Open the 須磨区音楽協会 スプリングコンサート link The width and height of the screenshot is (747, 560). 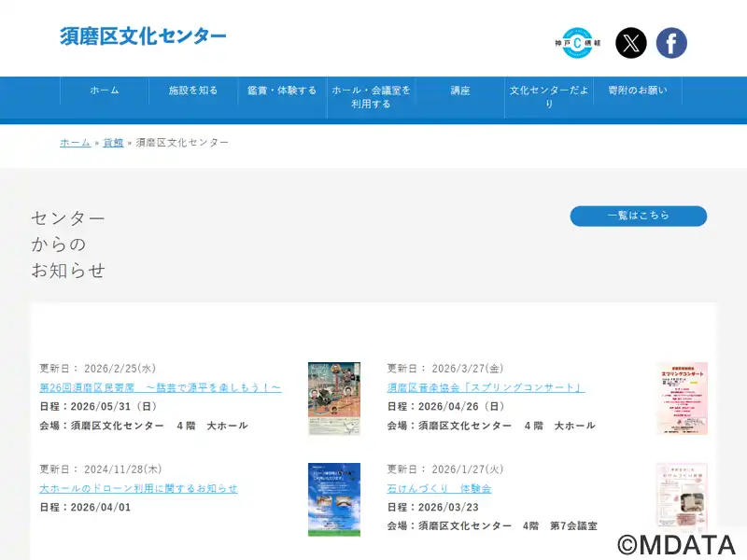point(486,387)
